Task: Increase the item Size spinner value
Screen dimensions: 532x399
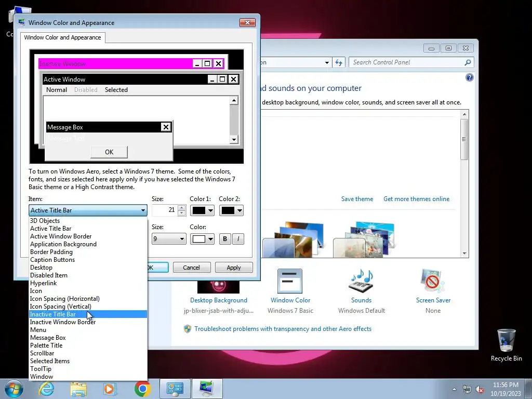Action: pos(181,208)
